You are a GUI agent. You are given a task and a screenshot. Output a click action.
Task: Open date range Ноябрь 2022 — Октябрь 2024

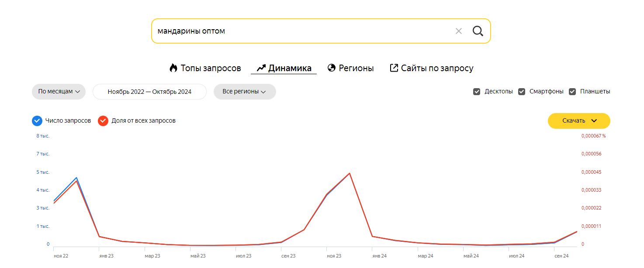coord(149,92)
